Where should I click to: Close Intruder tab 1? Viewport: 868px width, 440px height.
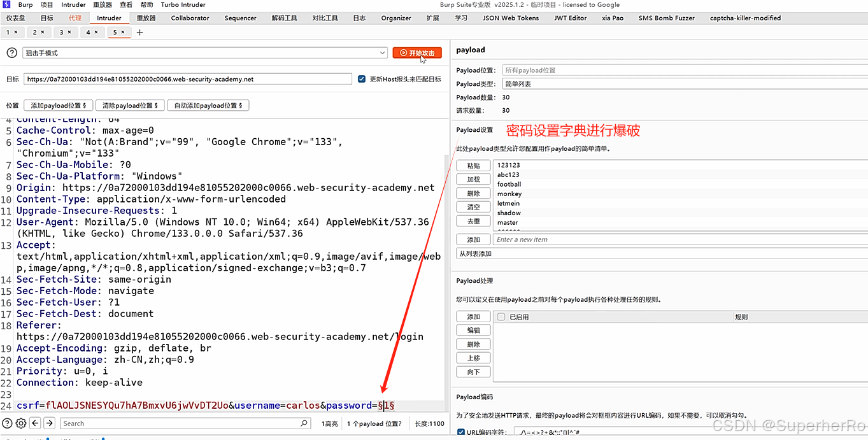tap(16, 32)
